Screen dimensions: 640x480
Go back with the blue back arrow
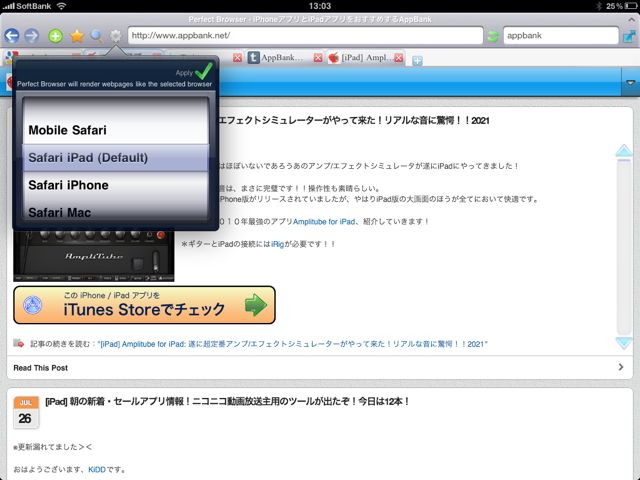point(12,36)
